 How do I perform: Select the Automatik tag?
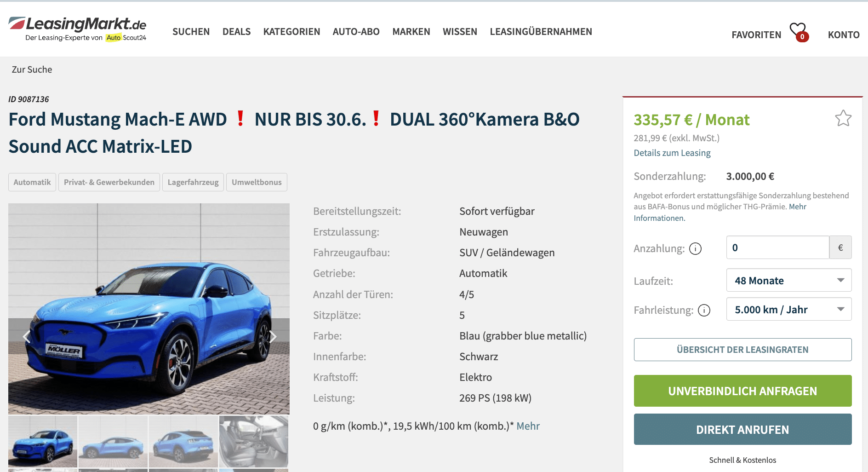tap(32, 182)
